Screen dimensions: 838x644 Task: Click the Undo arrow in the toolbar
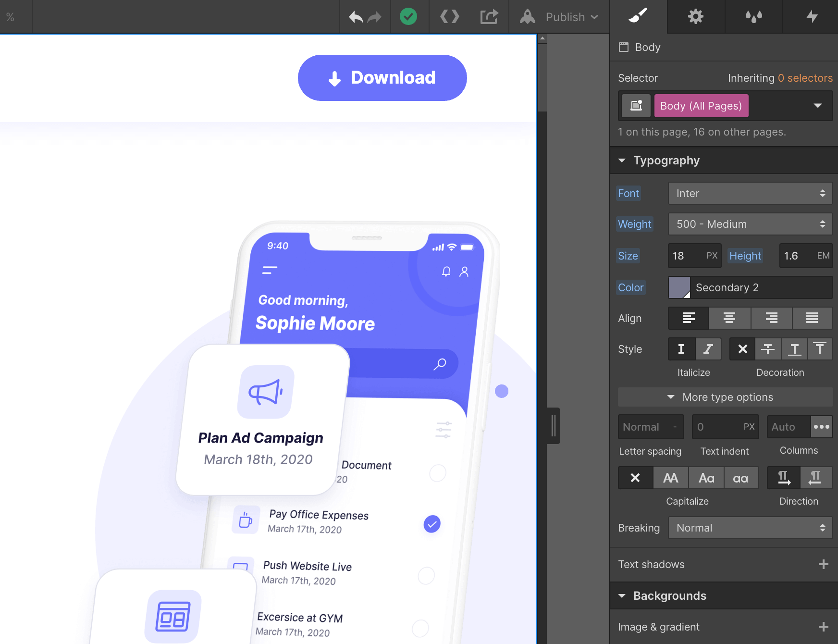[355, 16]
